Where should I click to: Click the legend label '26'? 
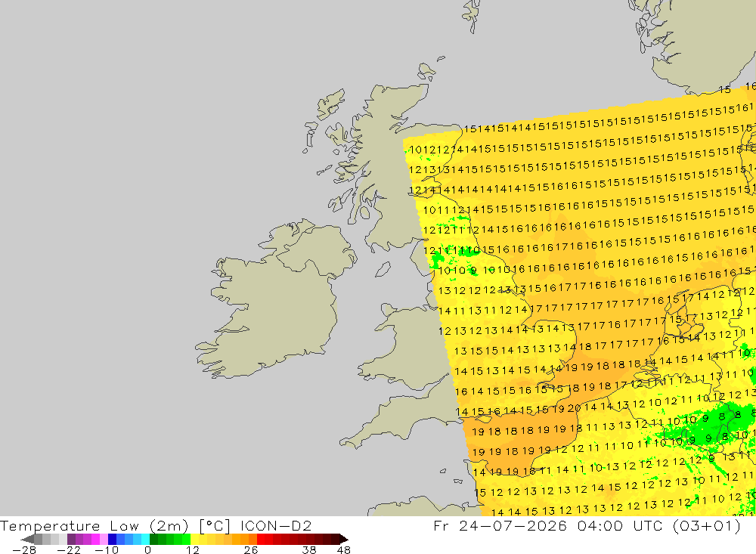251,550
